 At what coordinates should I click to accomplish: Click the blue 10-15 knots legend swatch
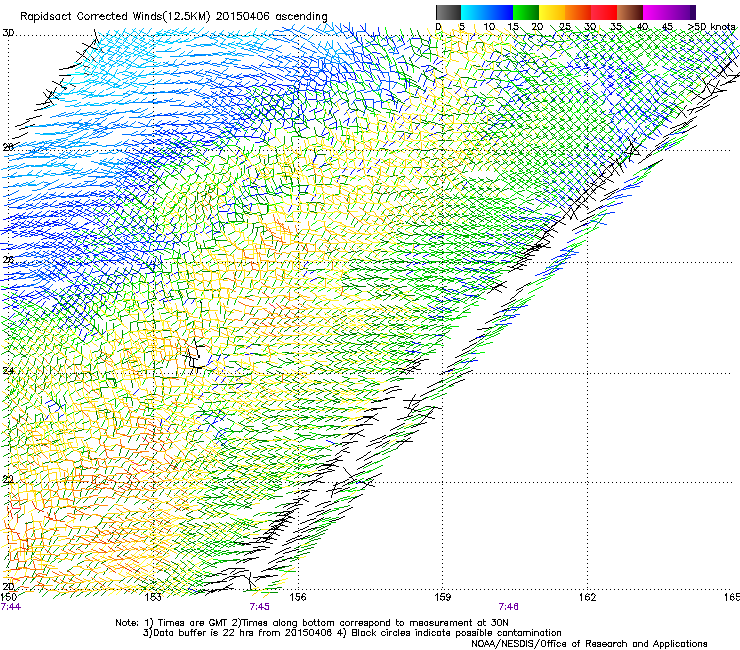click(x=500, y=12)
